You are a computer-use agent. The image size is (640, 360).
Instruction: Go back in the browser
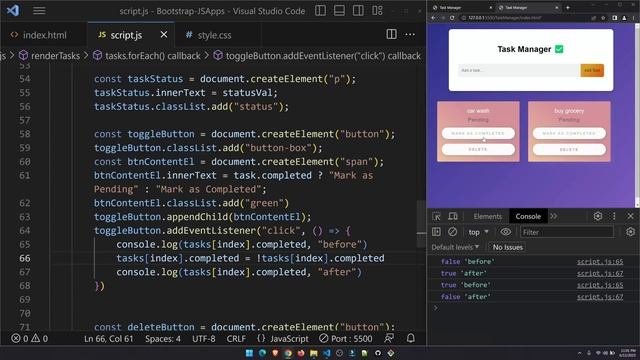[x=433, y=18]
